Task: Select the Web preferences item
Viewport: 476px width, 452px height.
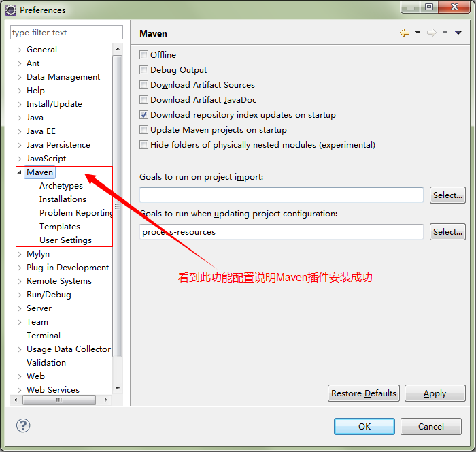Action: tap(35, 376)
